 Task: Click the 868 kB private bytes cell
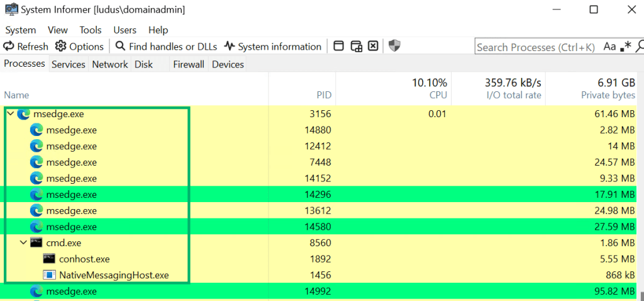click(619, 275)
